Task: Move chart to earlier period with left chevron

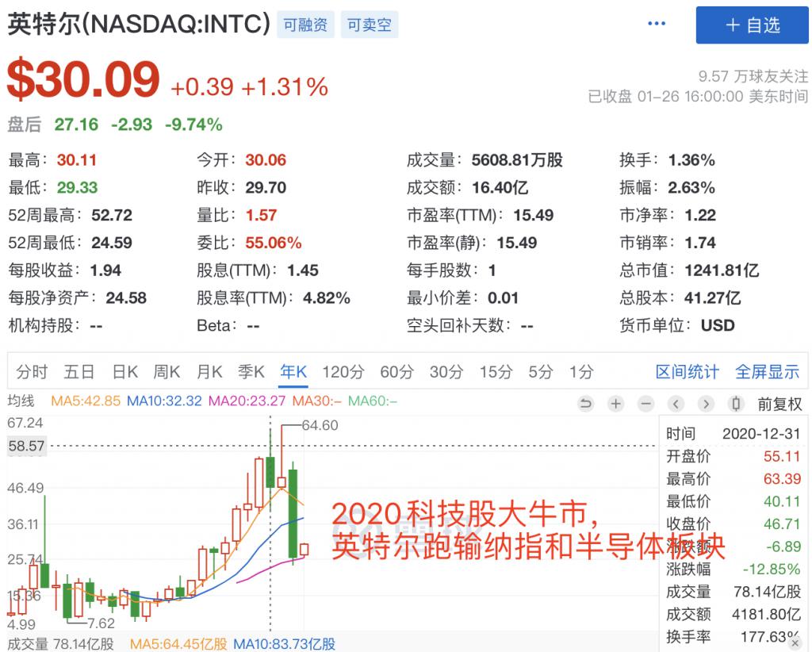Action: (x=676, y=404)
